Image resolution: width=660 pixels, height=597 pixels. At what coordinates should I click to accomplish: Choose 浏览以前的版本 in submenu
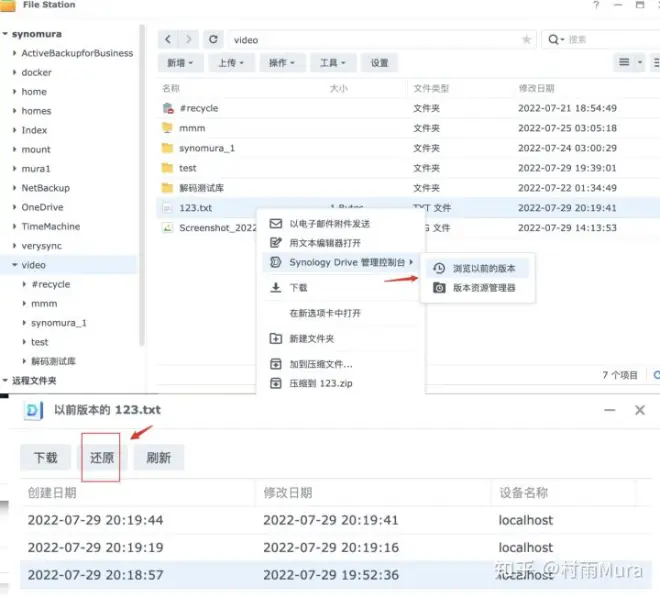477,269
